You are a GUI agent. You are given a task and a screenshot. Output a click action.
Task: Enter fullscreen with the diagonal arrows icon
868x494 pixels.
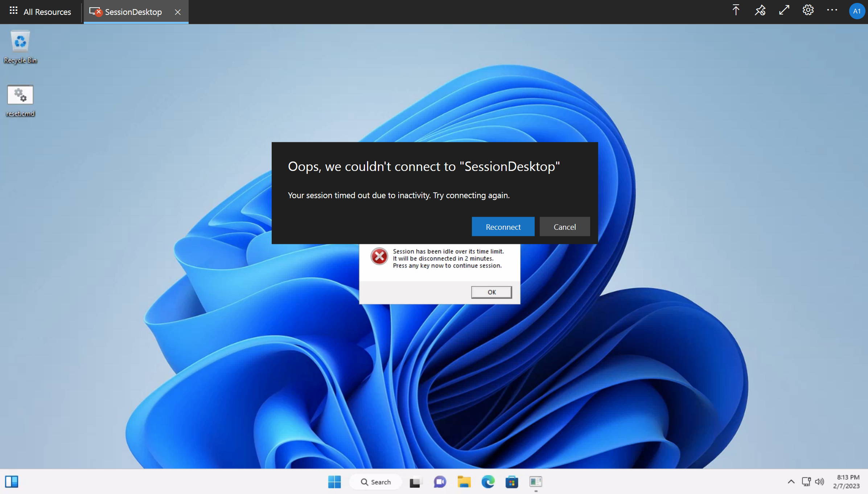click(x=784, y=10)
